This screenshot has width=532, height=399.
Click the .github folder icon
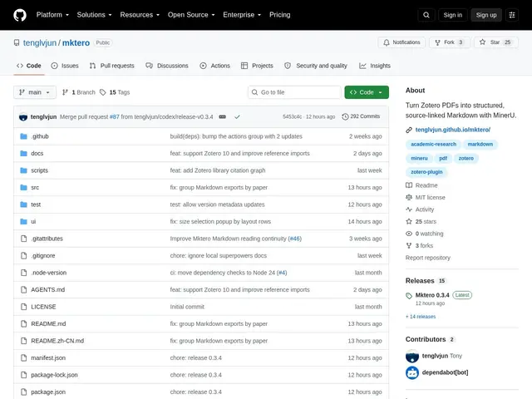(23, 136)
